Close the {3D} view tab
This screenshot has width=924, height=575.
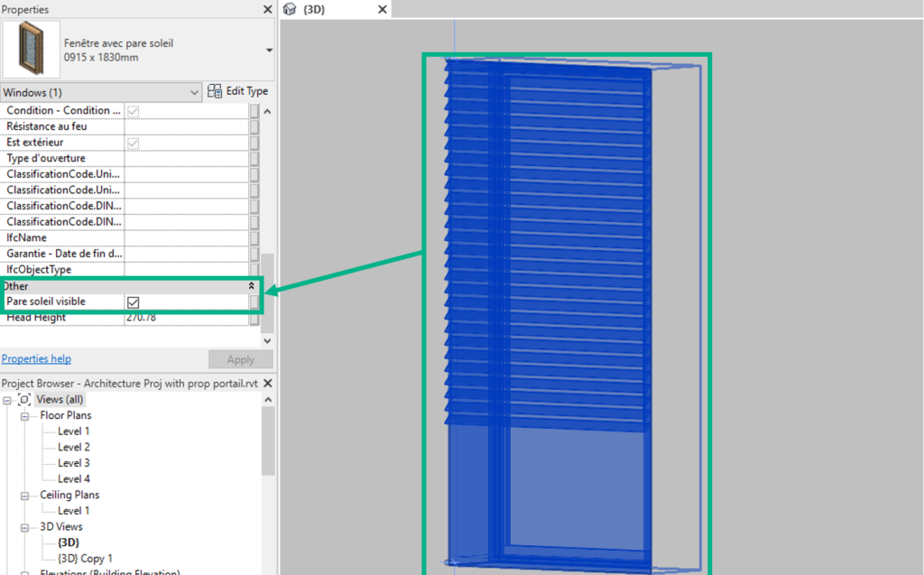(383, 9)
